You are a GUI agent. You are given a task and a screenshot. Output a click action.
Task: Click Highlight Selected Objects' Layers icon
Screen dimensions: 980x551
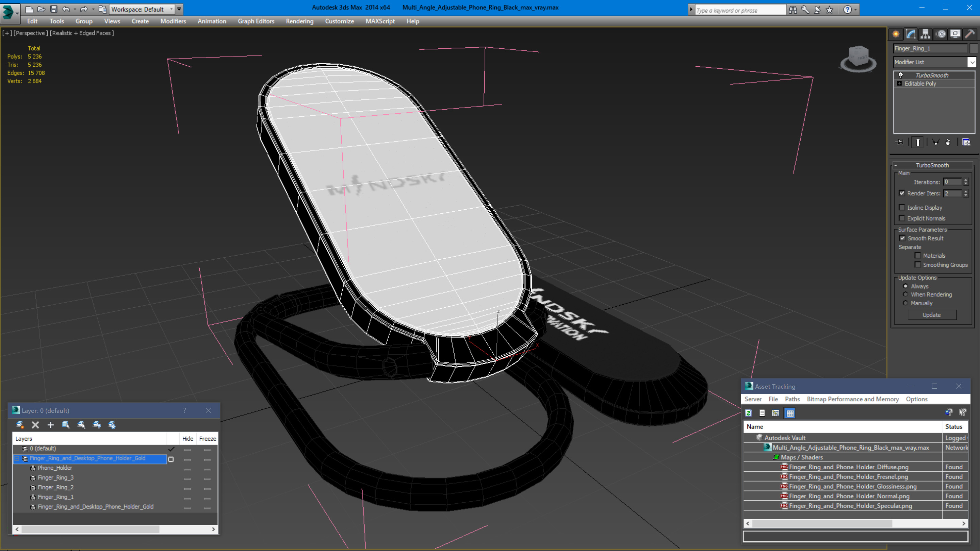[x=81, y=425]
